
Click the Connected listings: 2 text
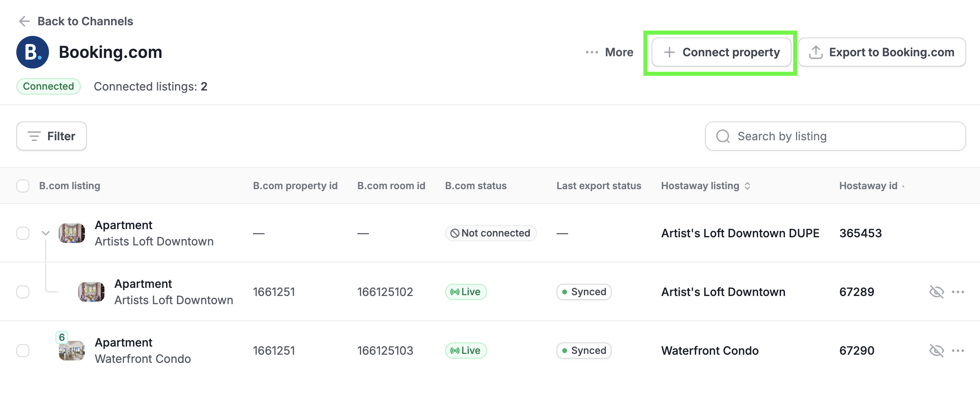coord(151,86)
